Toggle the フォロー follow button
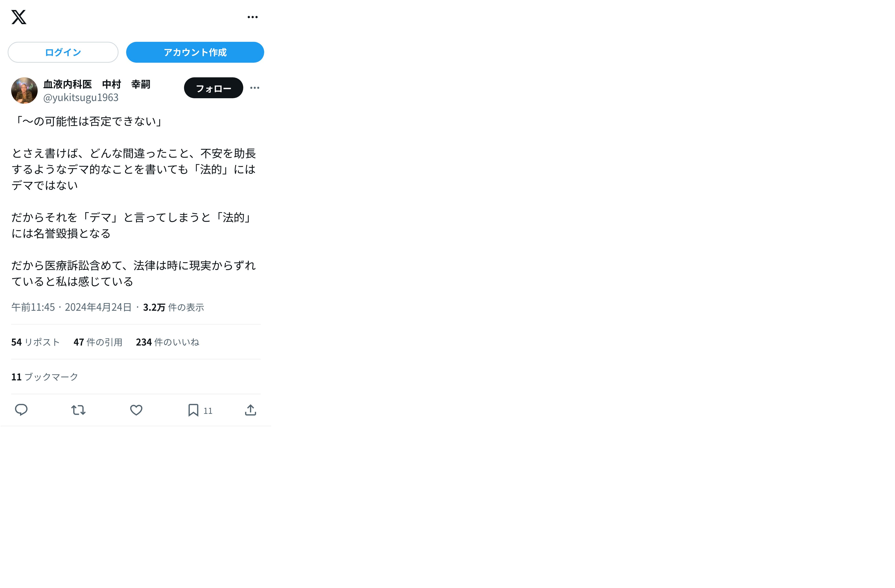895x588 pixels. pos(214,88)
